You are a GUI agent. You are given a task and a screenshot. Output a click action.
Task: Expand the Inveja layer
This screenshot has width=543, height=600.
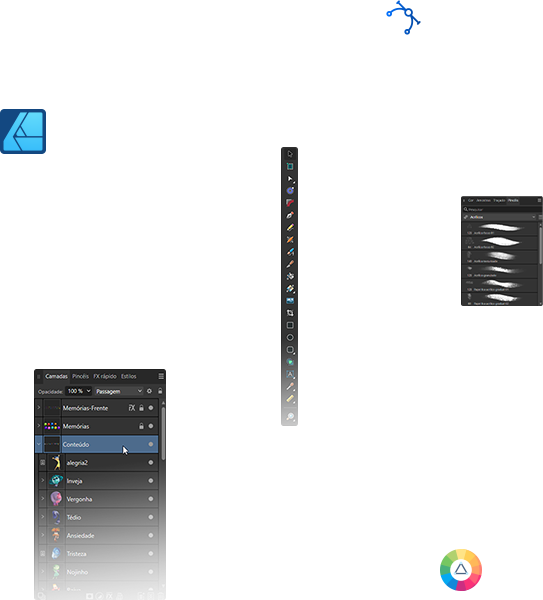42,480
